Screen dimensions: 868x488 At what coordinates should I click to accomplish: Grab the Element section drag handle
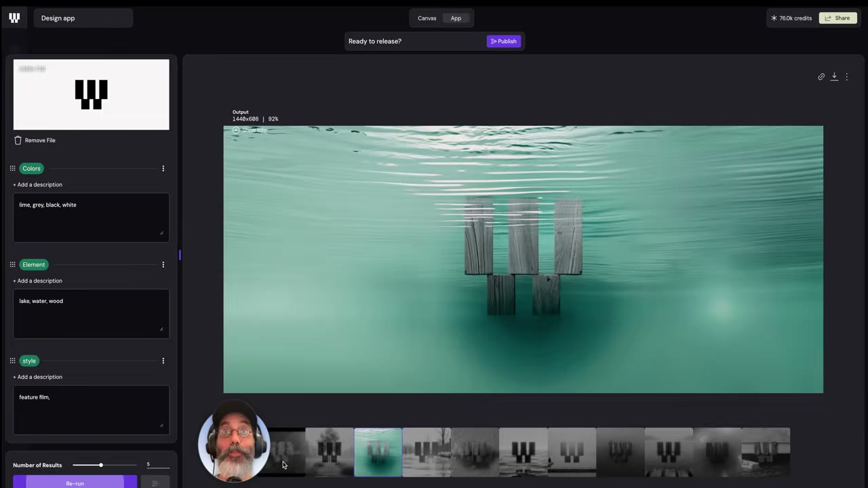[x=12, y=264]
